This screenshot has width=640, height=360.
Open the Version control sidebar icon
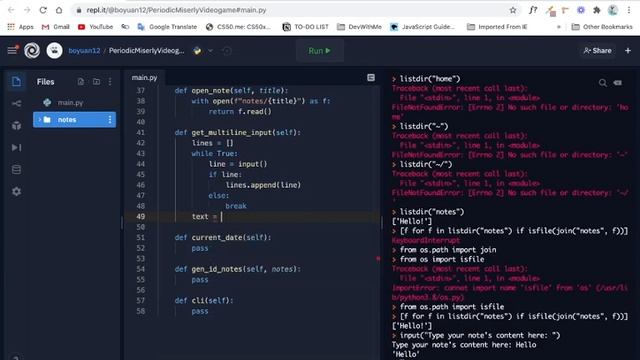pyautogui.click(x=16, y=104)
